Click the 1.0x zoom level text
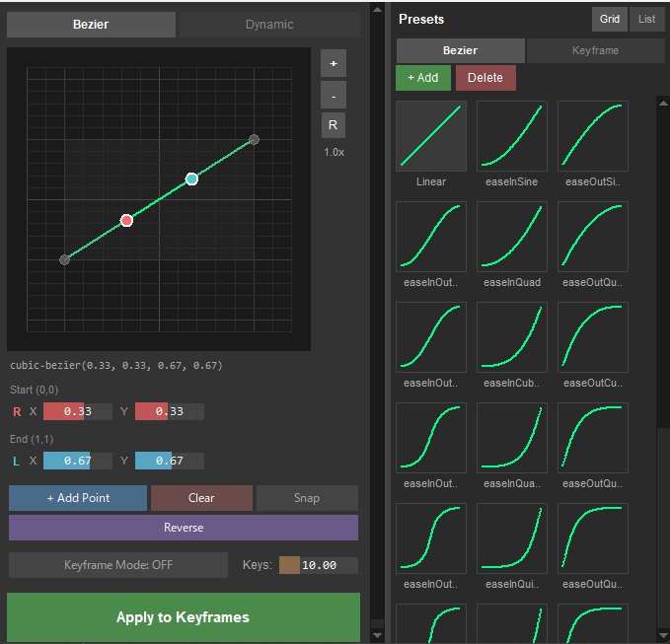Viewport: 670px width, 644px height. click(x=334, y=152)
